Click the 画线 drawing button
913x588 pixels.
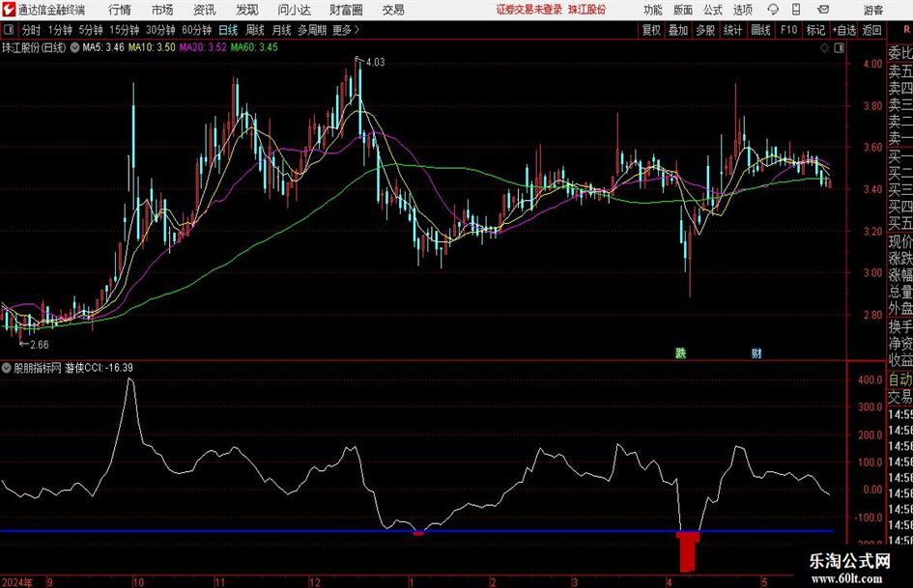(760, 30)
